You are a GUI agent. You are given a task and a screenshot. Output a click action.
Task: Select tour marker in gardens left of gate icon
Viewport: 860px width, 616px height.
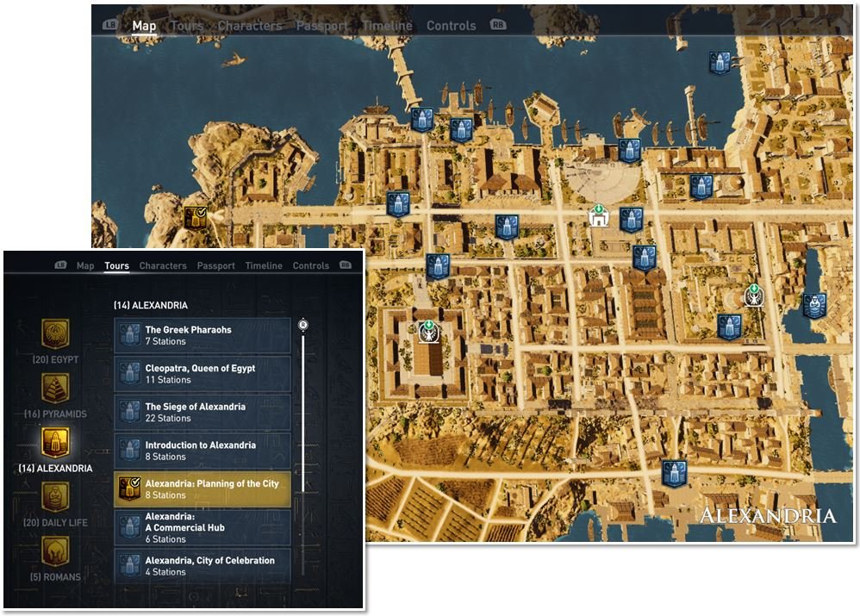[x=506, y=227]
